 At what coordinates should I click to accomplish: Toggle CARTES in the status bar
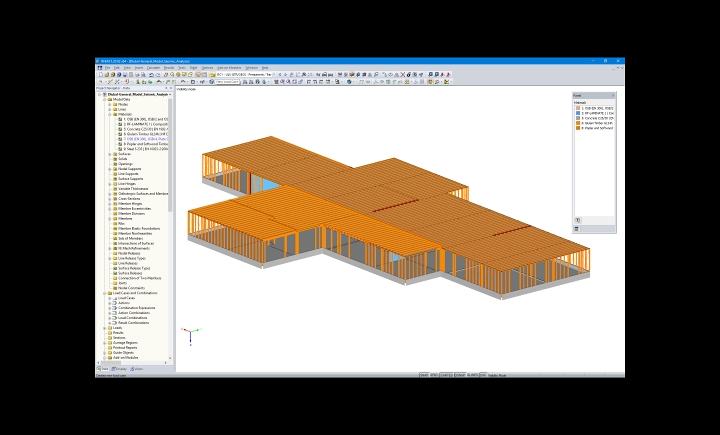coord(446,375)
